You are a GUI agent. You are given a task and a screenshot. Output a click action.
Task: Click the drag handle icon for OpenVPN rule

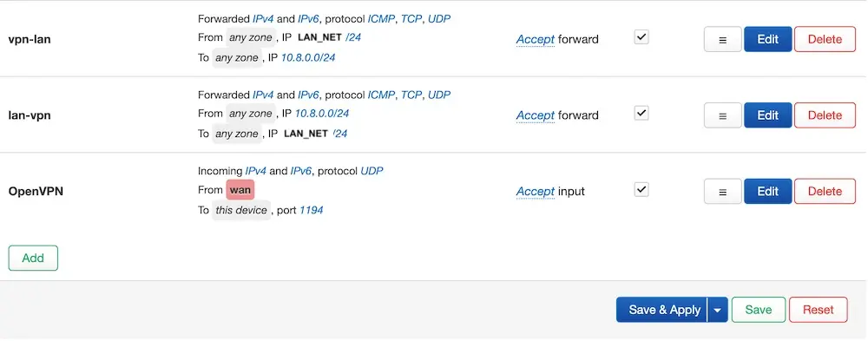pos(722,192)
